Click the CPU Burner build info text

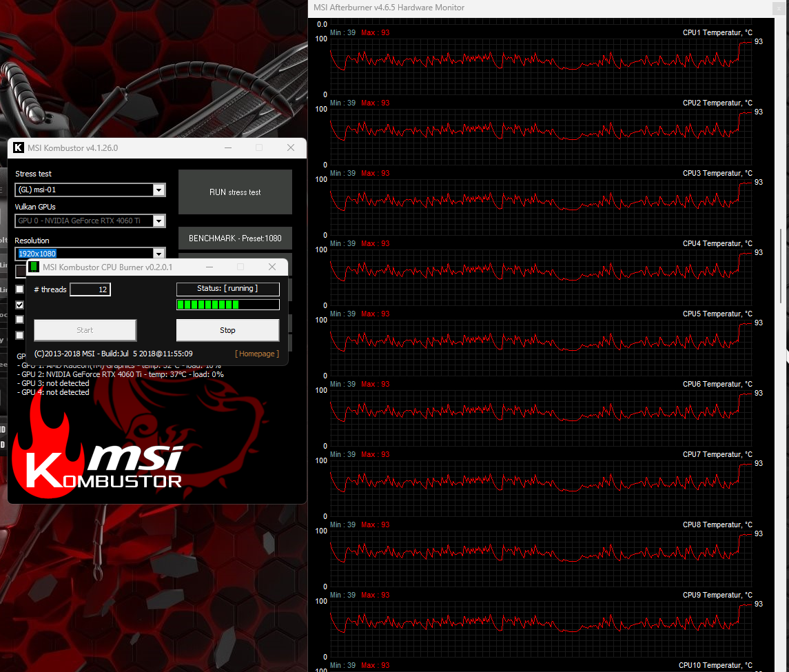pyautogui.click(x=113, y=354)
